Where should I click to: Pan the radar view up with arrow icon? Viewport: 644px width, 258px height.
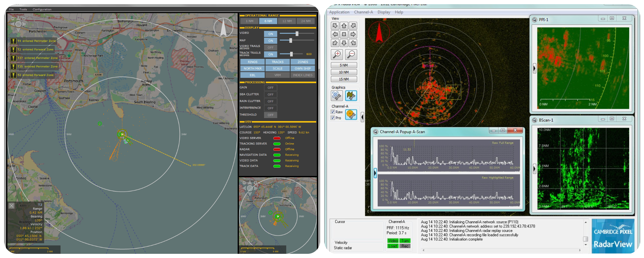click(344, 26)
